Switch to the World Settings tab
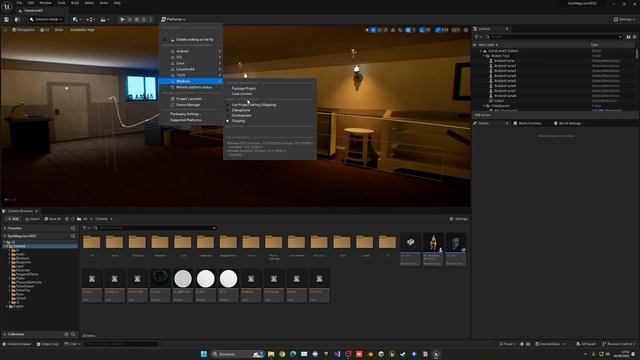Image resolution: width=640 pixels, height=360 pixels. pyautogui.click(x=567, y=123)
